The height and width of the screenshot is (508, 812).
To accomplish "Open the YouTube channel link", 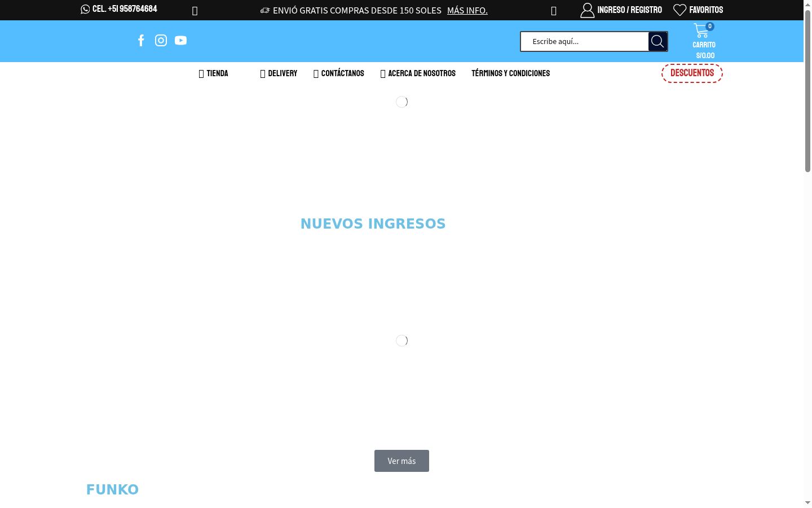I will (x=180, y=41).
